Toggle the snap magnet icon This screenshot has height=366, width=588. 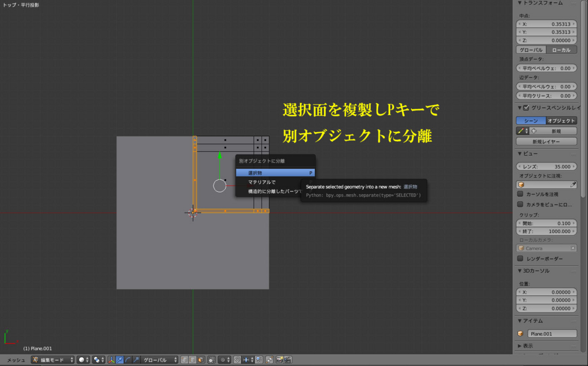[x=237, y=360]
